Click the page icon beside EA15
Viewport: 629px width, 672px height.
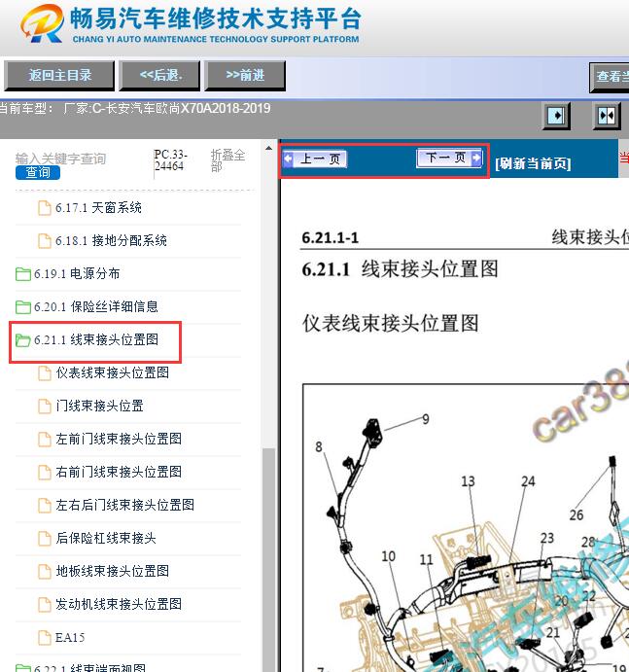point(45,637)
